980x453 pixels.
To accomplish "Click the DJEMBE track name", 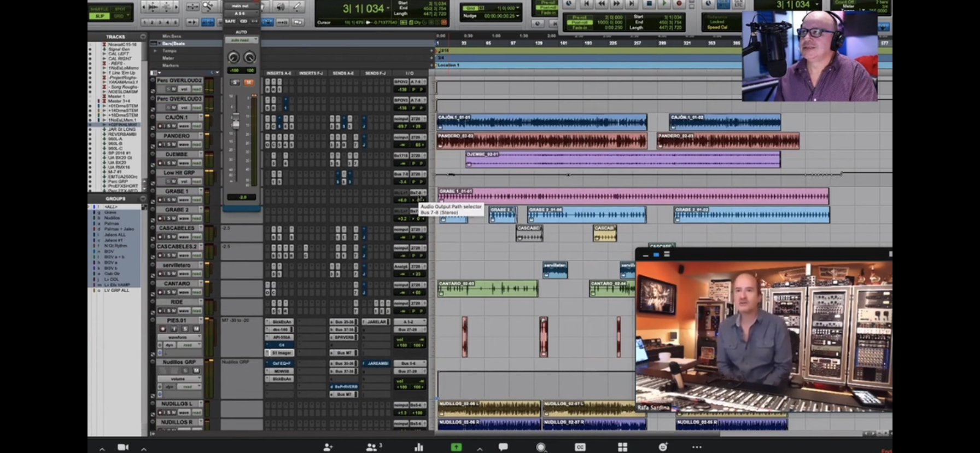I will [x=177, y=155].
